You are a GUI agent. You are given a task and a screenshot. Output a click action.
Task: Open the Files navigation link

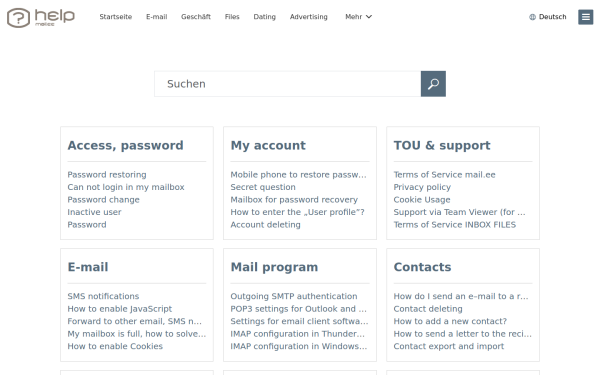pos(232,17)
